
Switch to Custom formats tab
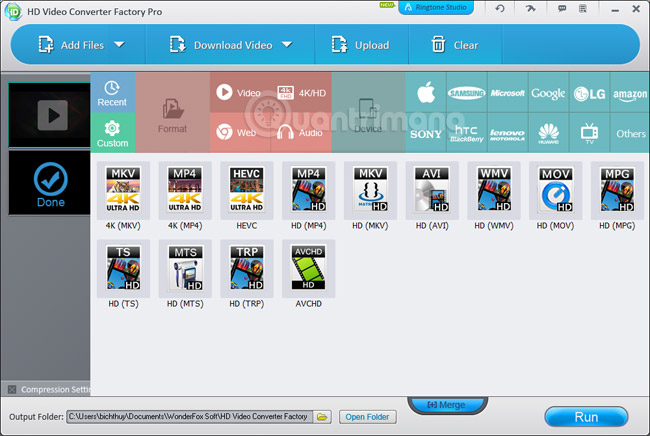pos(112,133)
